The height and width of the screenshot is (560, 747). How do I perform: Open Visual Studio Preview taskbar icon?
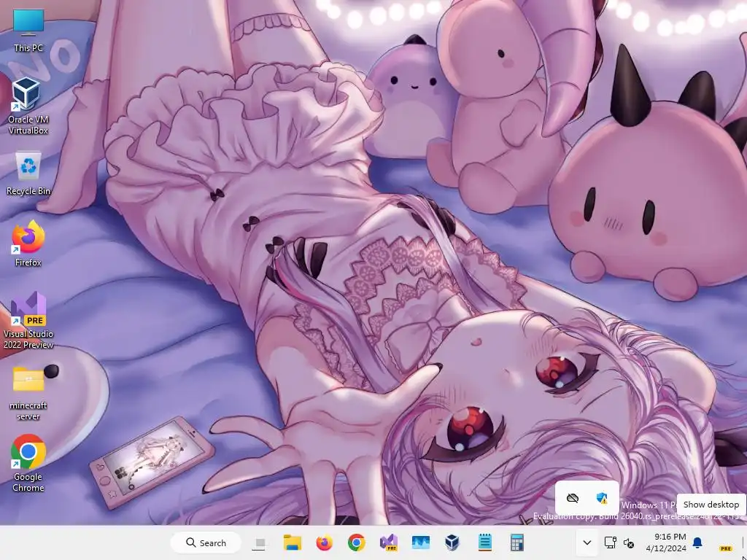389,542
